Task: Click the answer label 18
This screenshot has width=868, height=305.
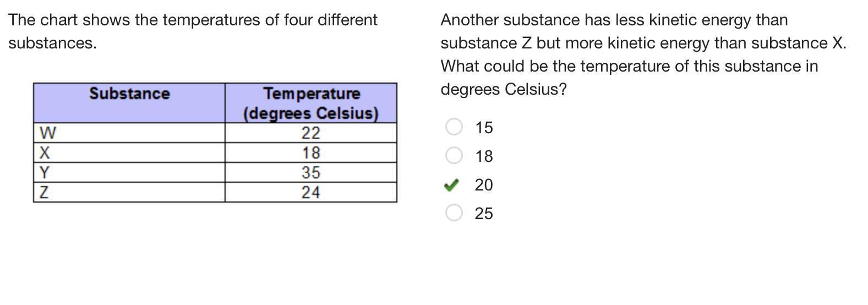Action: click(x=484, y=156)
